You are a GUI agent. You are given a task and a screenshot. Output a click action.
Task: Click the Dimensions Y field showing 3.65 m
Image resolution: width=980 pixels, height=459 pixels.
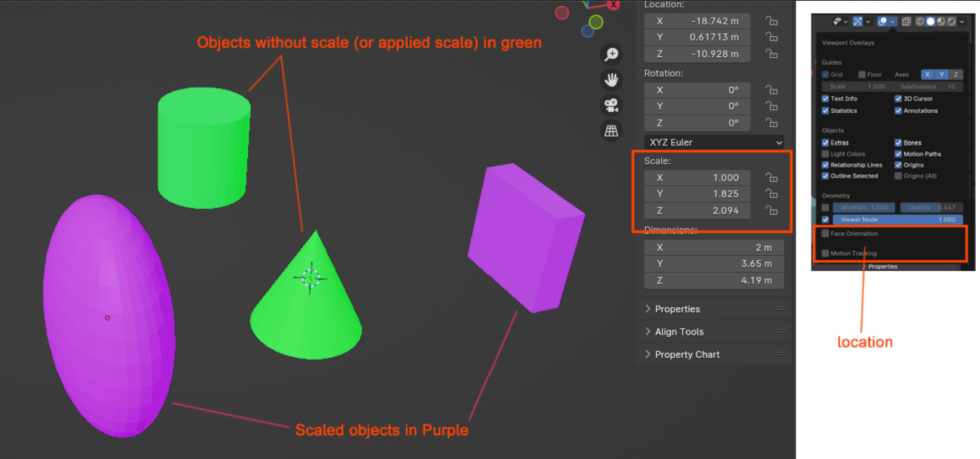[714, 263]
